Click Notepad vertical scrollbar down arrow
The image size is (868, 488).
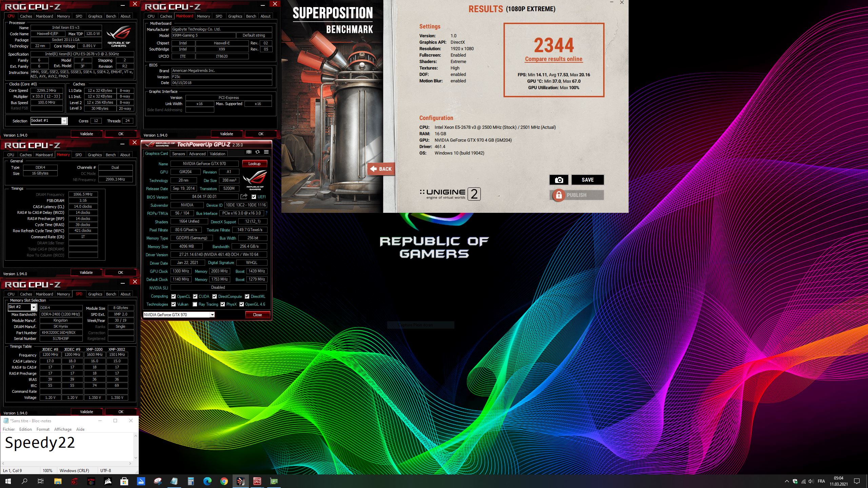pyautogui.click(x=136, y=458)
